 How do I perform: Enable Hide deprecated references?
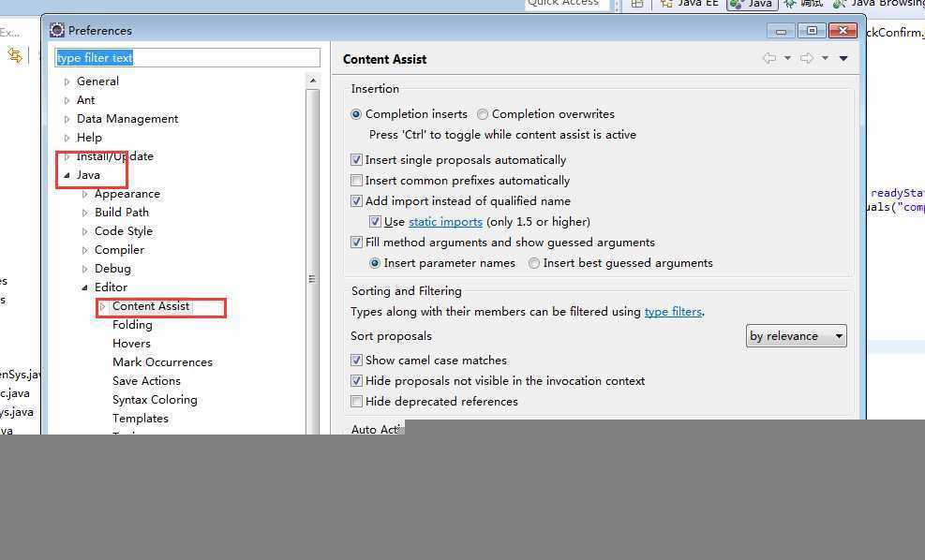356,402
